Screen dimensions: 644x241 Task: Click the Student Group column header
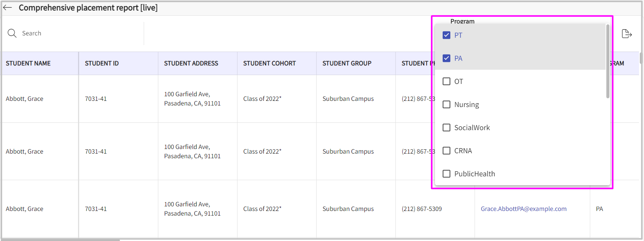347,64
